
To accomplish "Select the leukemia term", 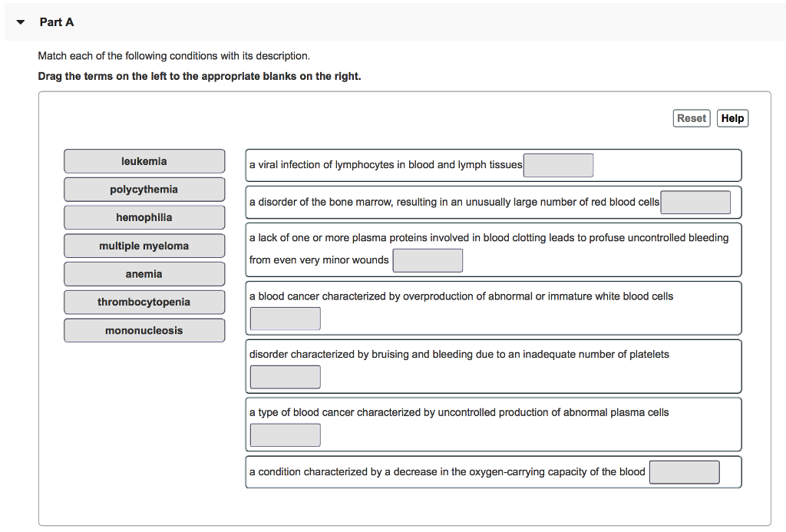I will 144,161.
